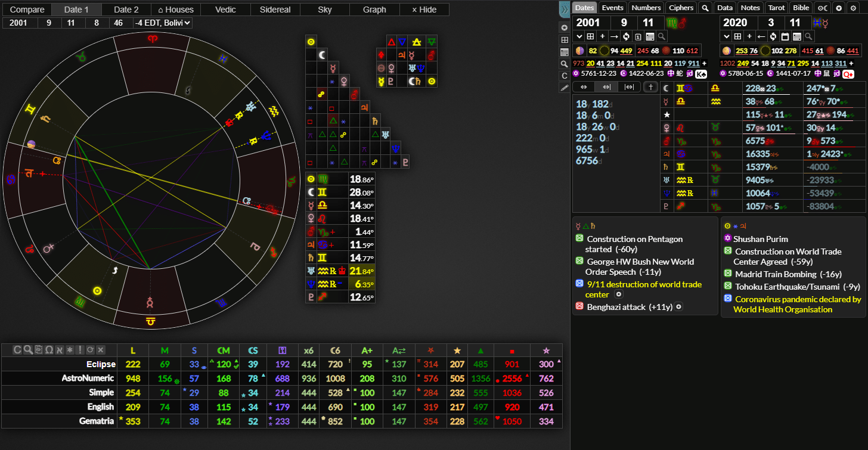The width and height of the screenshot is (868, 450).
Task: Click the Omega icon in cipher toolbar
Action: point(49,350)
